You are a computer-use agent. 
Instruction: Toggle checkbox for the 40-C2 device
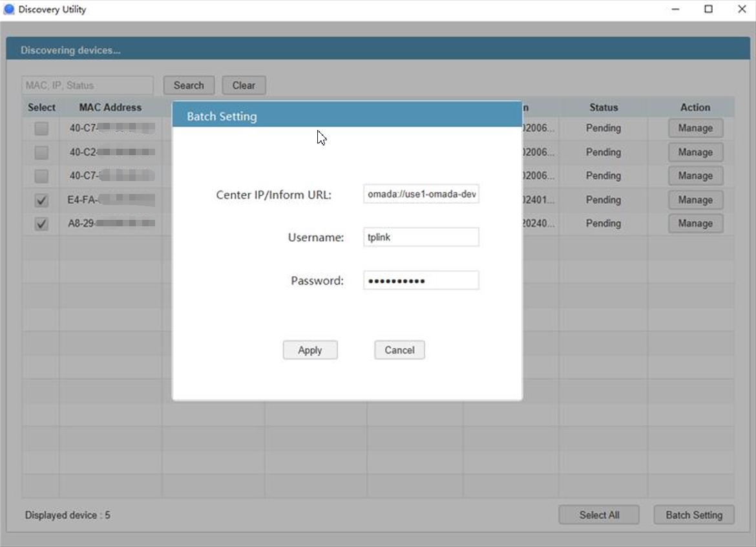coord(41,153)
